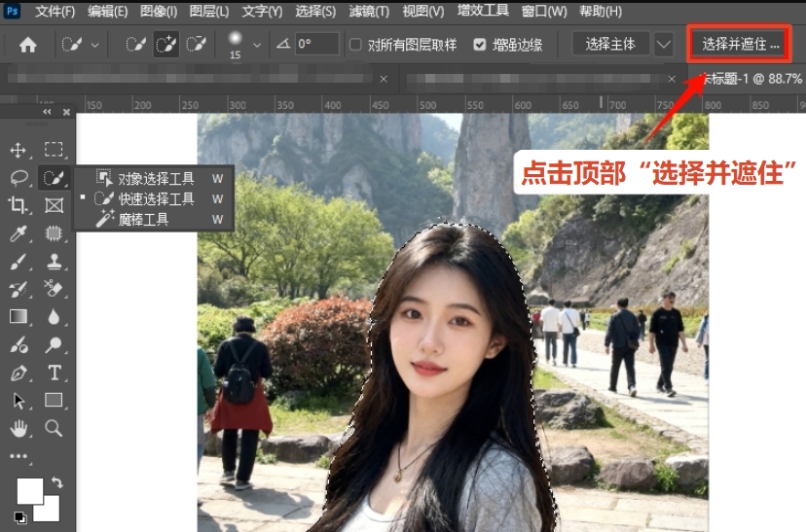Select the Gradient tool
806x532 pixels.
[18, 317]
